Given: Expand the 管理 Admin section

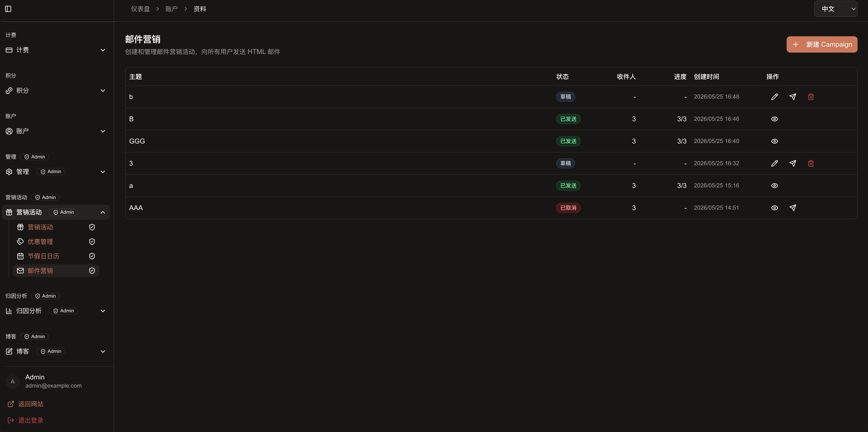Looking at the screenshot, I should pyautogui.click(x=103, y=172).
